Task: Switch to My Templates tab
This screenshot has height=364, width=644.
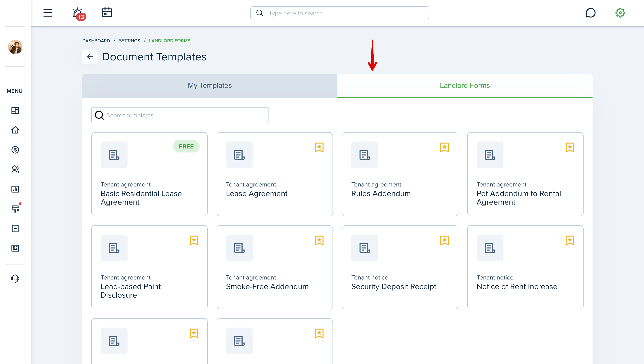Action: (x=210, y=86)
